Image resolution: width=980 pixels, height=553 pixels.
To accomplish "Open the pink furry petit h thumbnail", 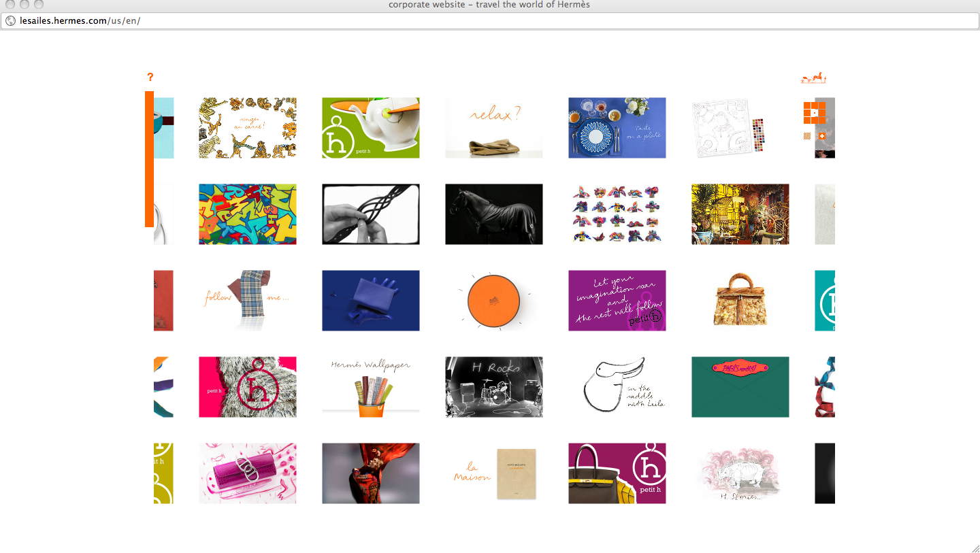I will click(x=248, y=387).
